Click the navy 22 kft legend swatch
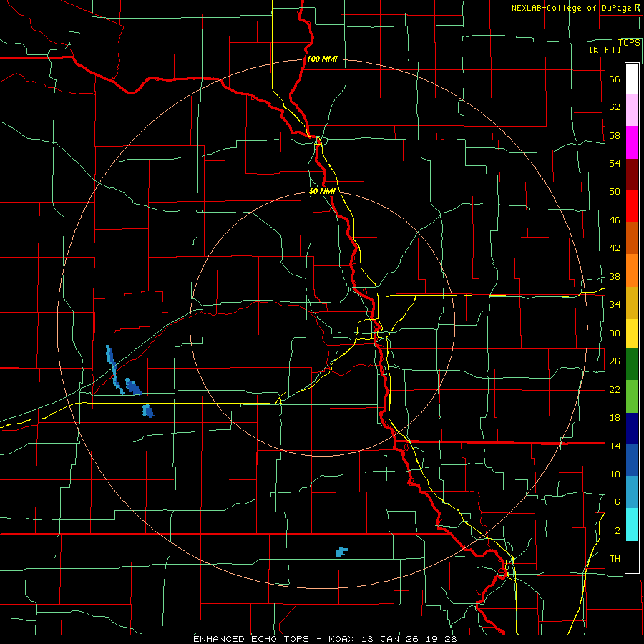Image resolution: width=644 pixels, height=644 pixels. [x=632, y=429]
